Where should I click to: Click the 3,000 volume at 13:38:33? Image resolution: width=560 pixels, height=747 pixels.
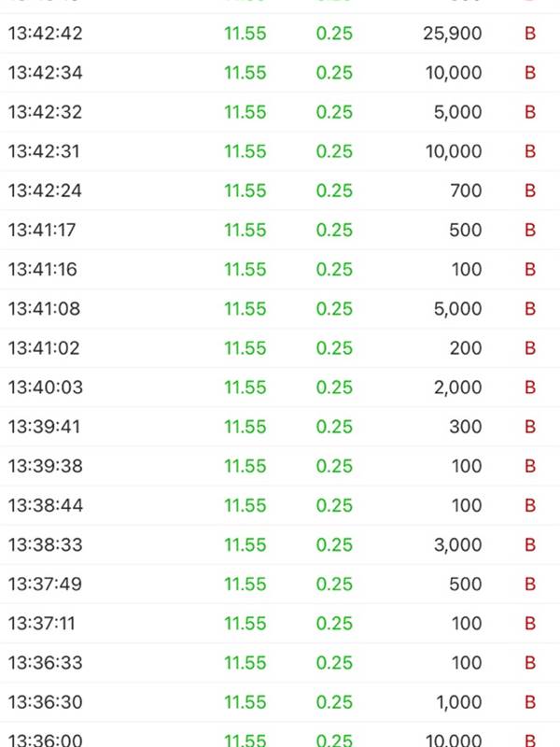457,544
